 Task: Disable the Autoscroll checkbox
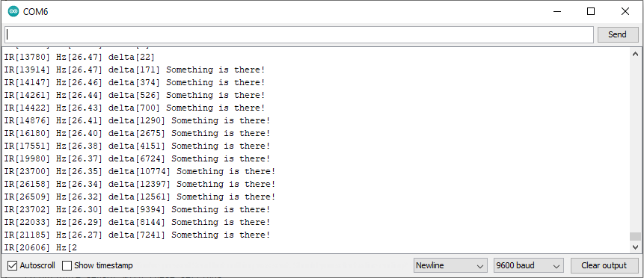(x=13, y=266)
